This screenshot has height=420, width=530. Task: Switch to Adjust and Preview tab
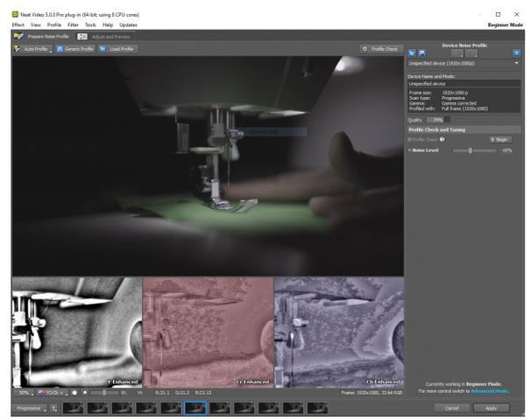104,37
